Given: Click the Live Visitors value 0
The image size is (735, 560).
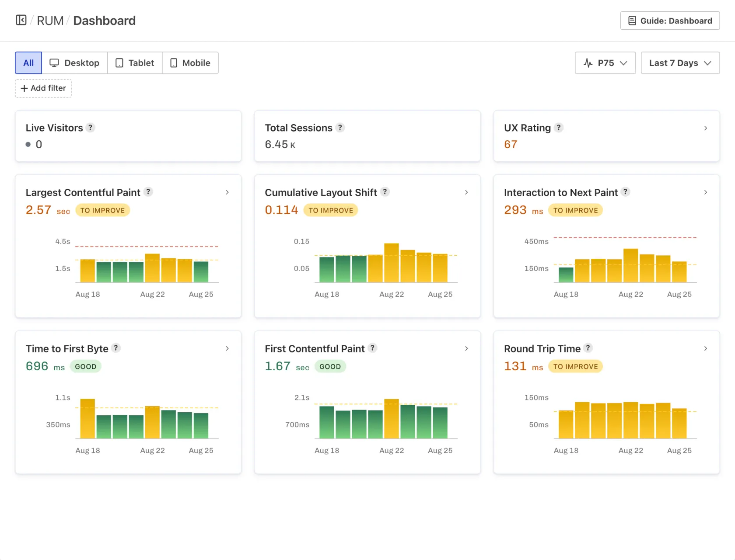Looking at the screenshot, I should point(39,145).
